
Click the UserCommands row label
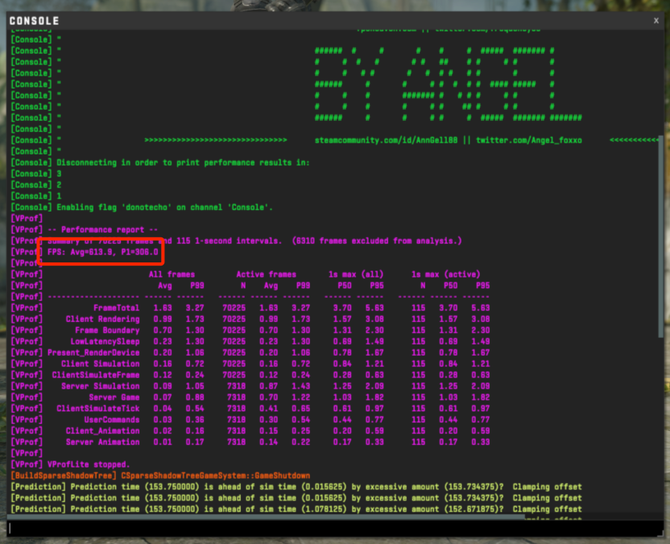coord(111,419)
